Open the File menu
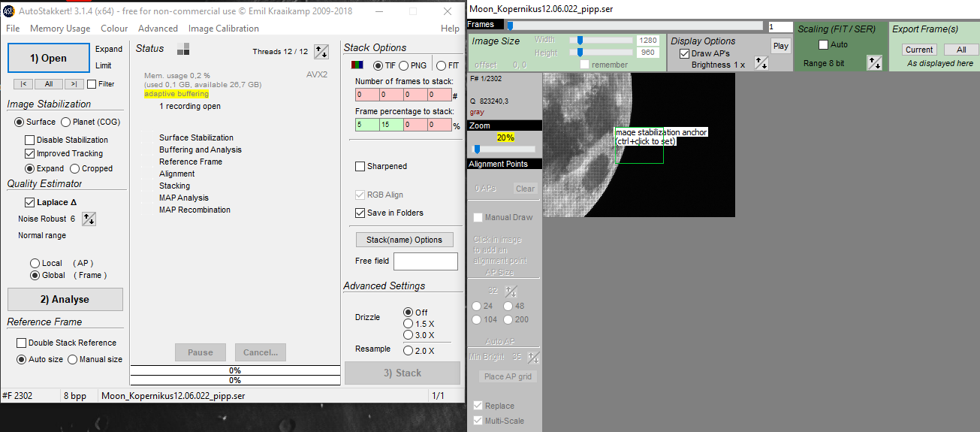The height and width of the screenshot is (432, 980). [13, 29]
